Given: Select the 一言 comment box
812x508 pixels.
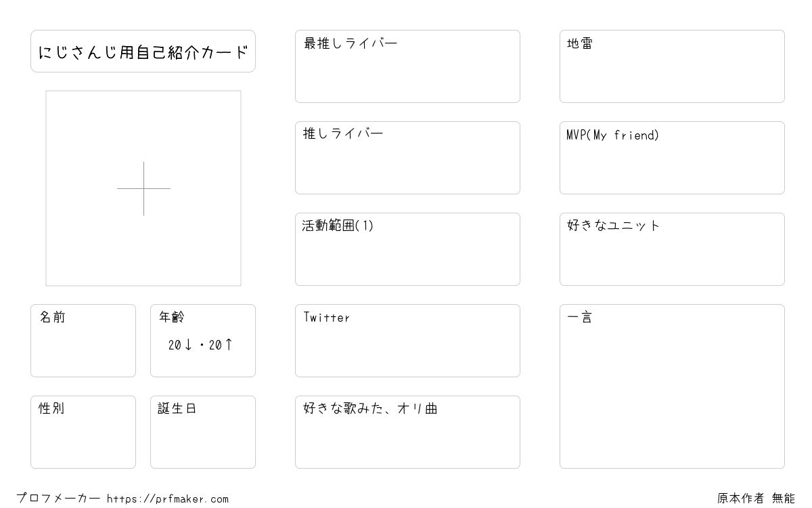Looking at the screenshot, I should click(672, 386).
